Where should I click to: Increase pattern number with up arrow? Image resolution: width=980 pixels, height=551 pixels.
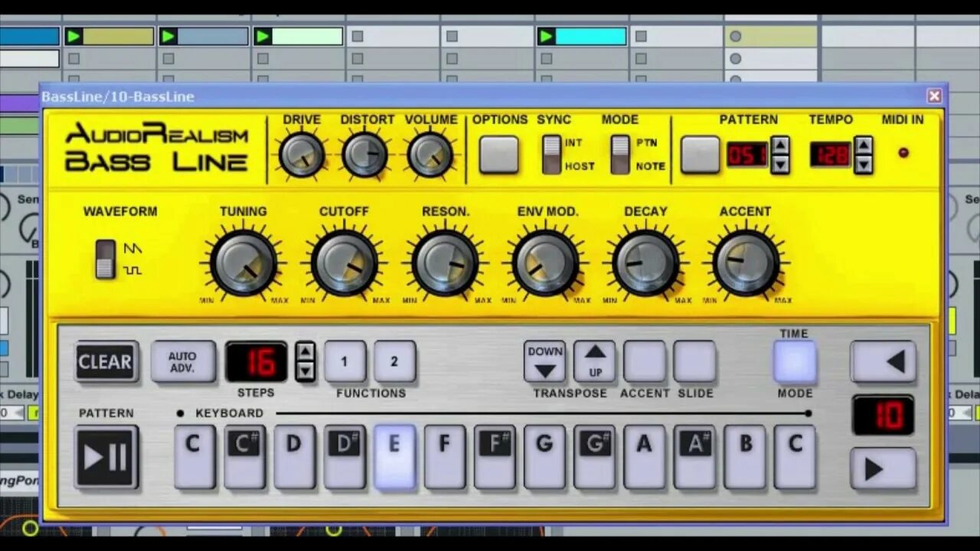tap(779, 145)
